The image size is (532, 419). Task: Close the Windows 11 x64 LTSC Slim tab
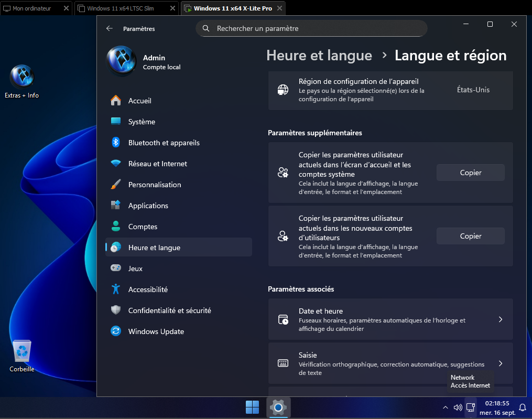(x=172, y=8)
